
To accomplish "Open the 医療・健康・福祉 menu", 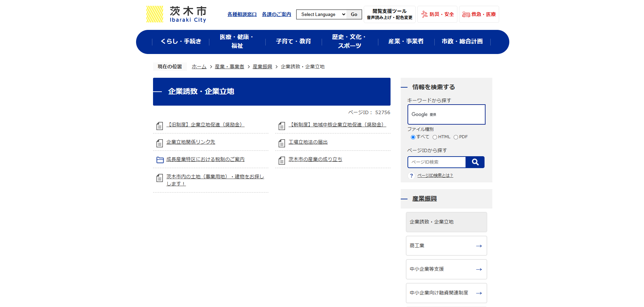I will coord(237,41).
